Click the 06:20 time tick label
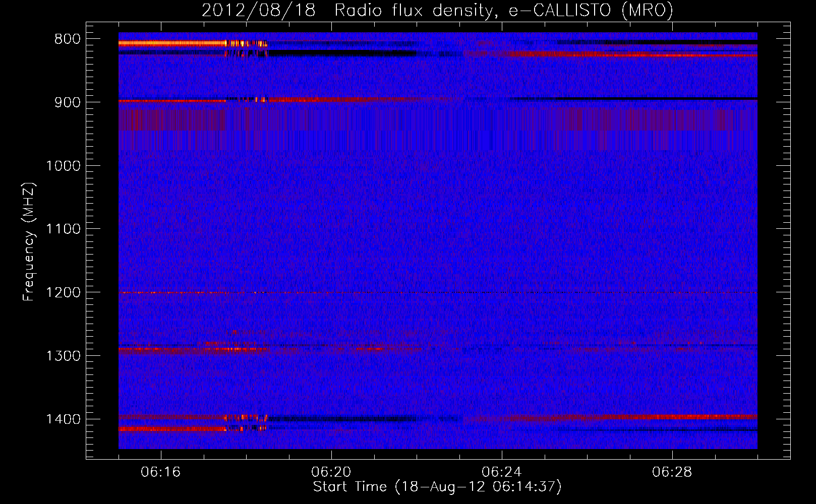This screenshot has width=816, height=504. point(331,472)
